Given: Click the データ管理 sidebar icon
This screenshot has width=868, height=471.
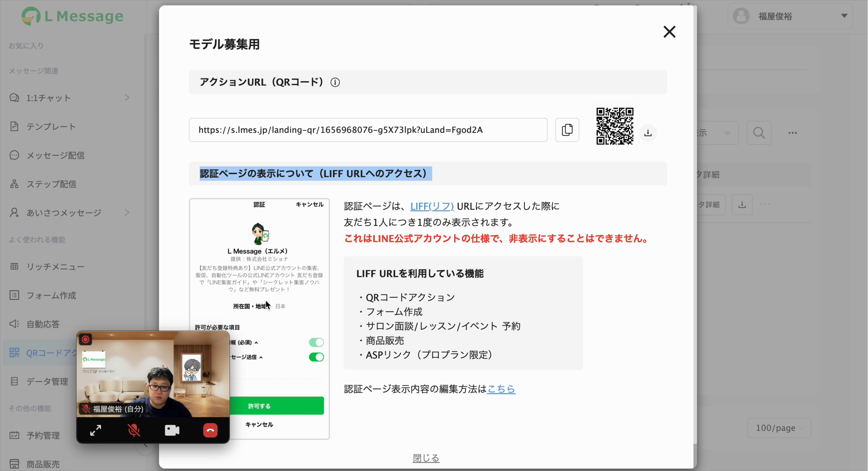Looking at the screenshot, I should (x=14, y=381).
